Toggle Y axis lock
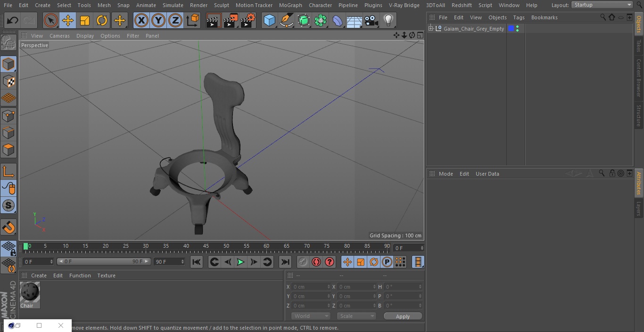644x332 pixels. [158, 20]
